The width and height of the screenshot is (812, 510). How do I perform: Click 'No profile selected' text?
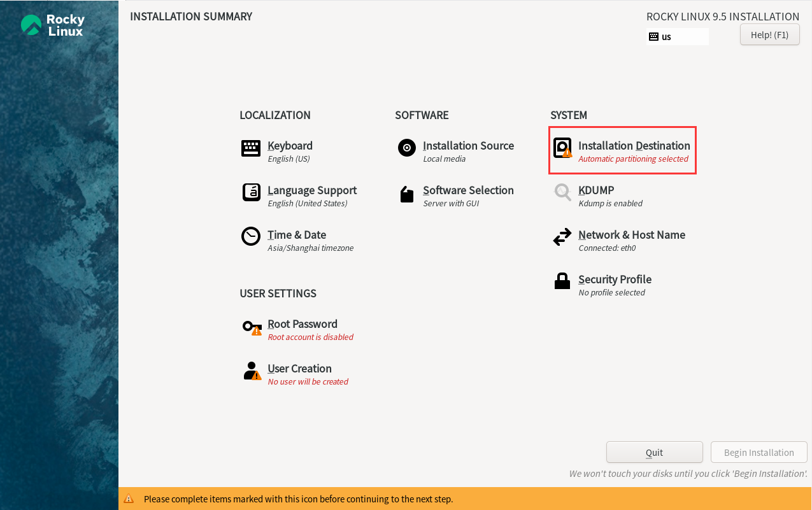click(611, 293)
